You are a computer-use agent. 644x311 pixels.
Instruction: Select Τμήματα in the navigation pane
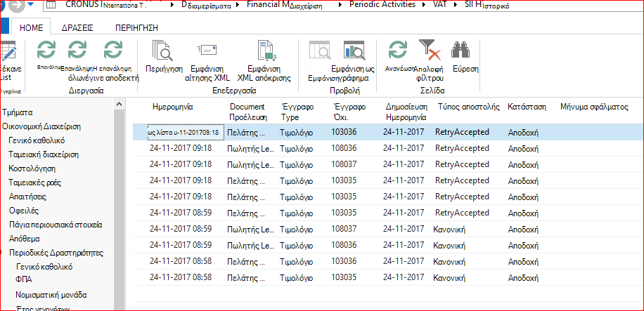[x=18, y=112]
